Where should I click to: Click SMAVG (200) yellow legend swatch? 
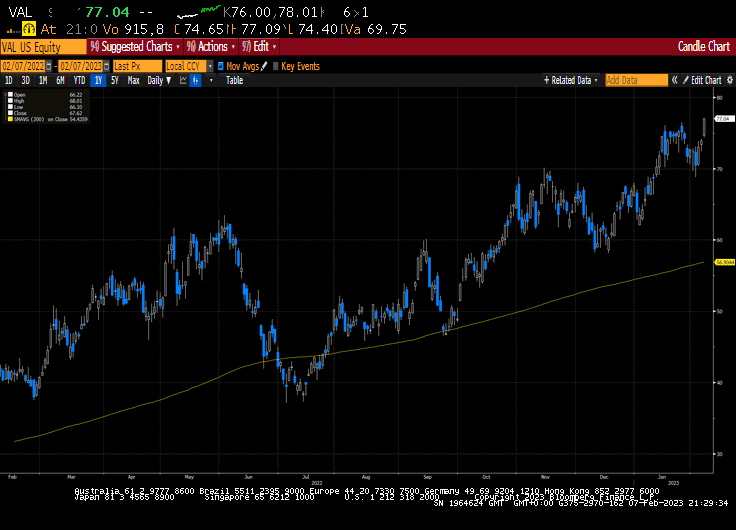[10, 119]
